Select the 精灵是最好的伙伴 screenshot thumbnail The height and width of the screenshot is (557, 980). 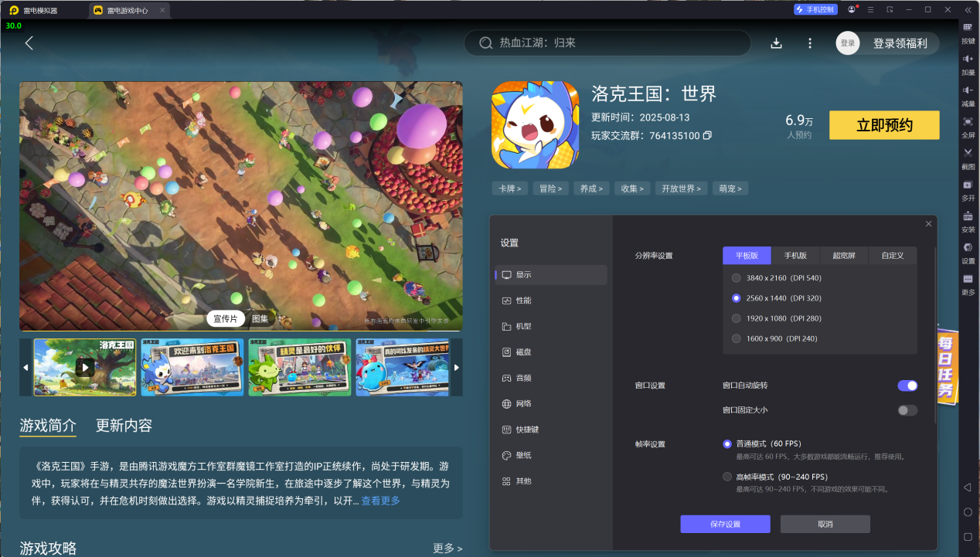pos(300,367)
